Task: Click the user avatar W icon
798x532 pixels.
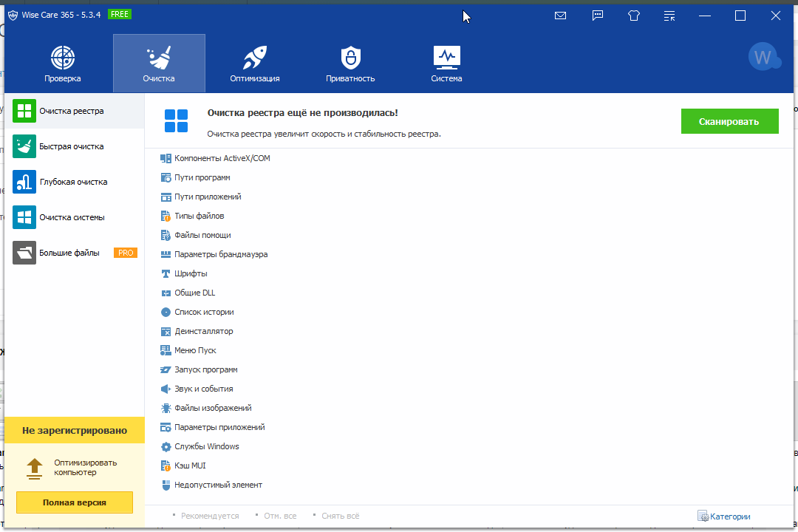Action: coord(763,57)
